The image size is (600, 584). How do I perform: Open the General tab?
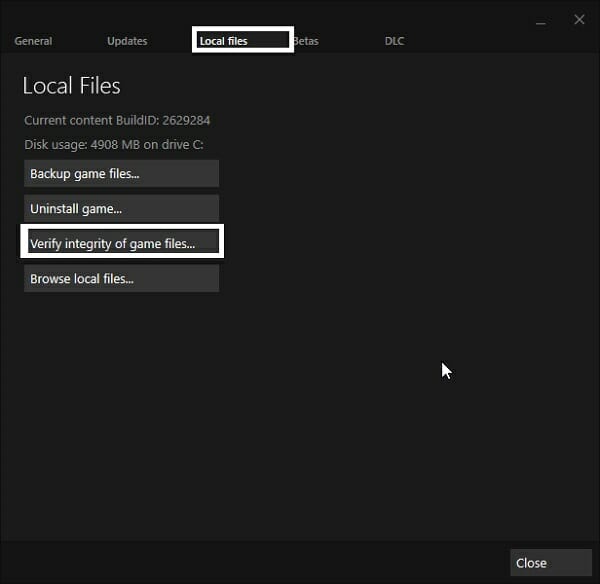pos(33,41)
